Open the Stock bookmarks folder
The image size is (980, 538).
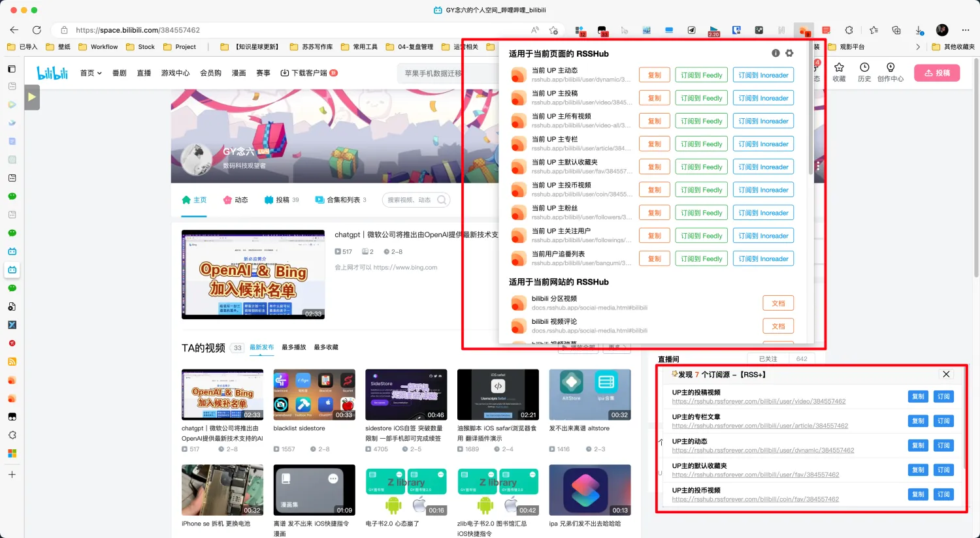tap(140, 47)
